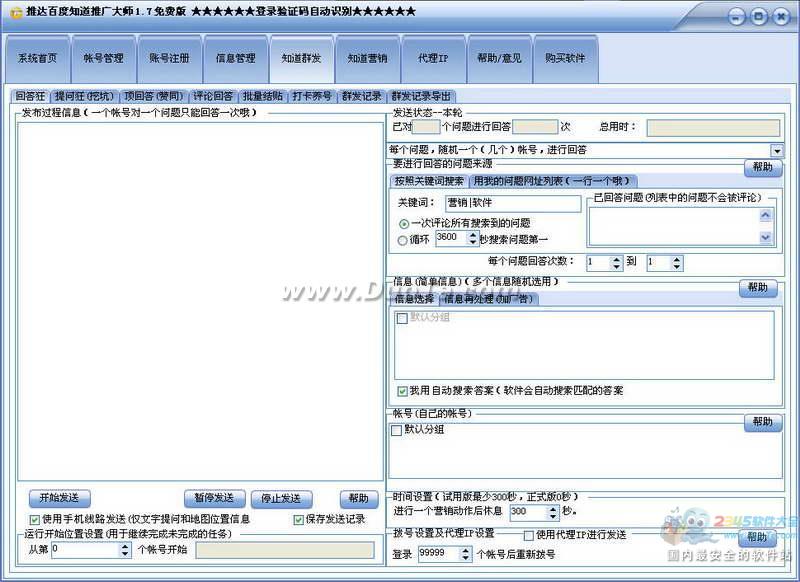
Task: Click the 开始发送 button
Action: pyautogui.click(x=60, y=498)
